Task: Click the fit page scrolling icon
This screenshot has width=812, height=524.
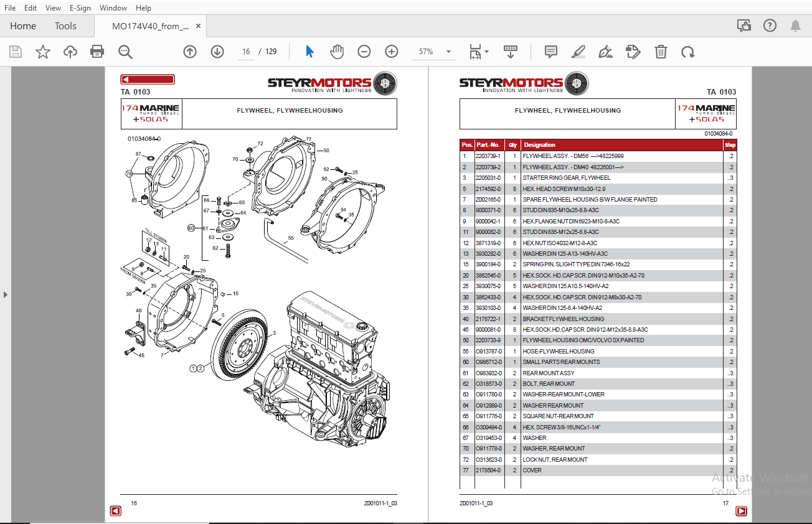Action: pyautogui.click(x=475, y=52)
